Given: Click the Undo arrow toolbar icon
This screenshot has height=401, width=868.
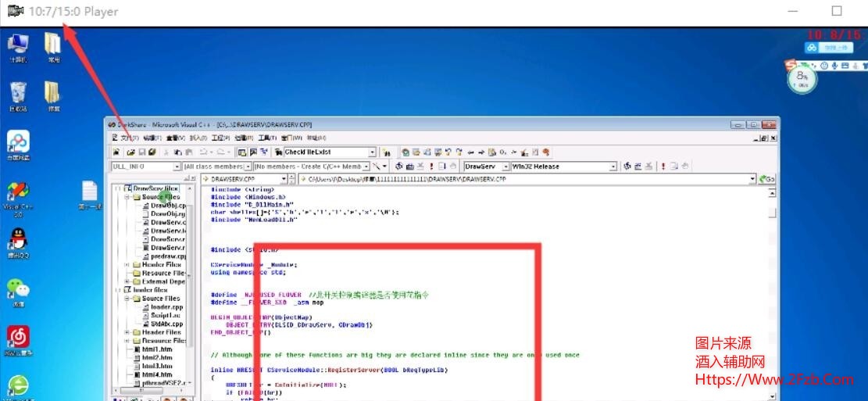Looking at the screenshot, I should [203, 152].
